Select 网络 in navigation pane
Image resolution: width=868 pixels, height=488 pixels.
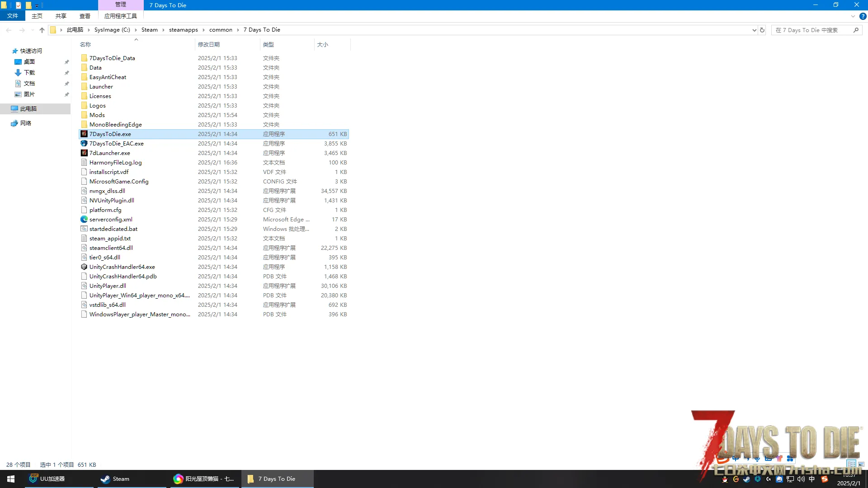pyautogui.click(x=26, y=123)
